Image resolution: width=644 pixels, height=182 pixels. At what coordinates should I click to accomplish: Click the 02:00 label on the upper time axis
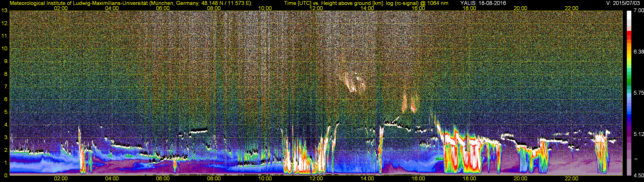pos(61,8)
